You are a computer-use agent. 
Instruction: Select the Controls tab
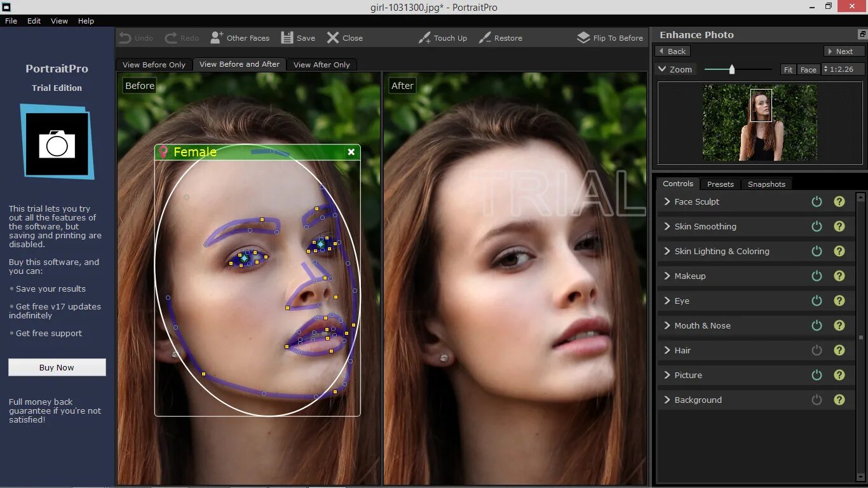(678, 184)
